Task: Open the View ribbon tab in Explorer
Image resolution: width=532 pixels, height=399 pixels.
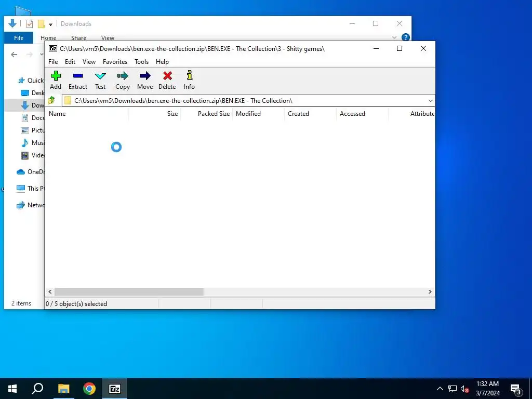Action: [108, 38]
